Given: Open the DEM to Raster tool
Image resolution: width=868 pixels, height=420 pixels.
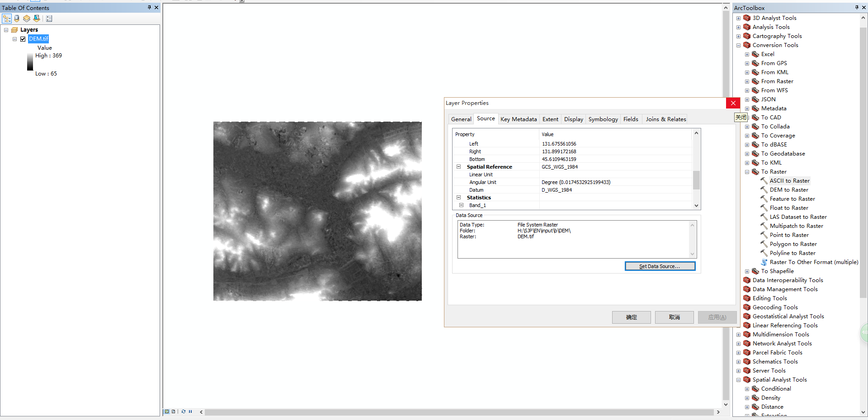Looking at the screenshot, I should (x=788, y=189).
